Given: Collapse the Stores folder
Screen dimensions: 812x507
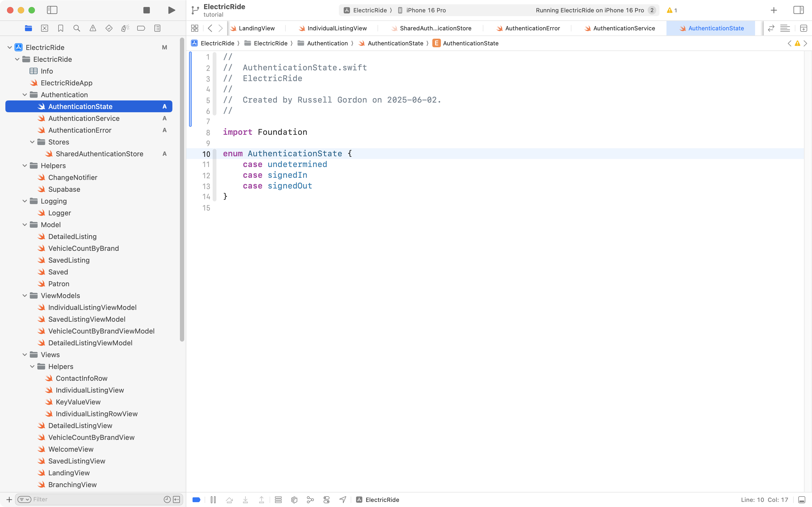Looking at the screenshot, I should tap(32, 142).
